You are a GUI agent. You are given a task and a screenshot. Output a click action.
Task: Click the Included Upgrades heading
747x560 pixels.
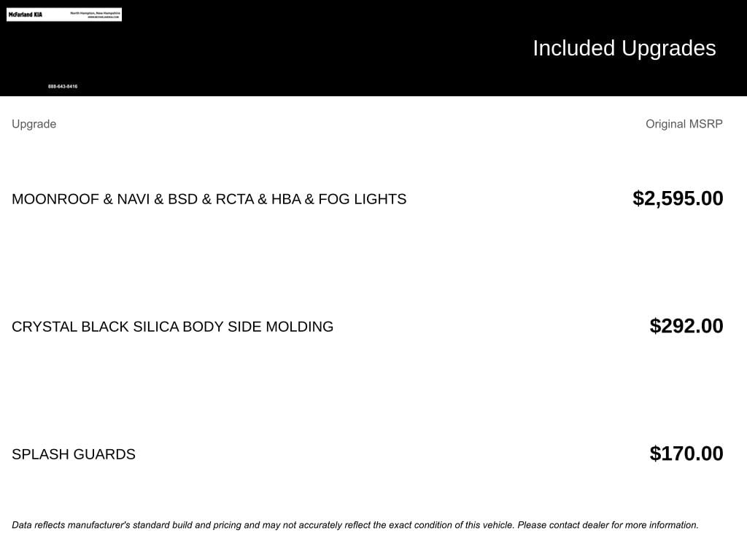point(624,48)
